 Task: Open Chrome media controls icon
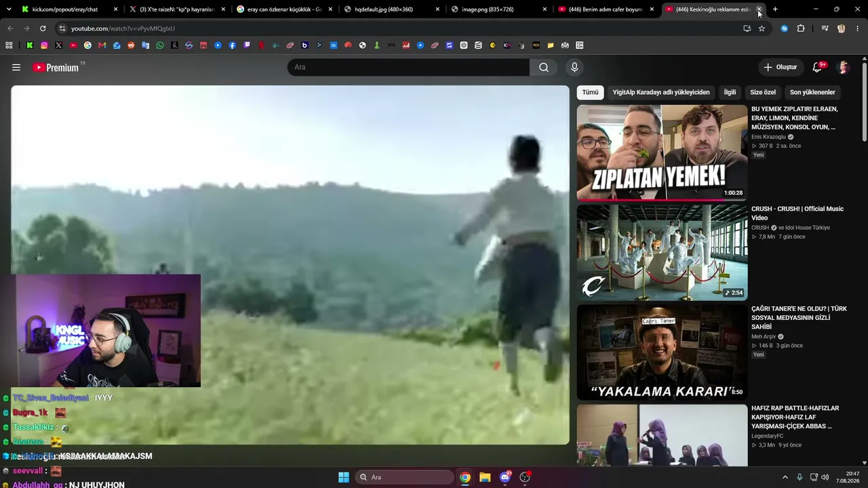tap(825, 28)
